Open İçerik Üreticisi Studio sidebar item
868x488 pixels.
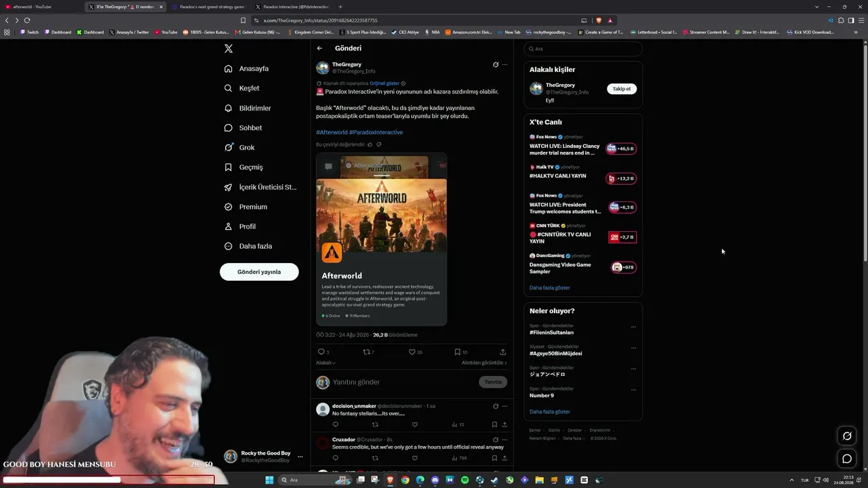point(260,187)
